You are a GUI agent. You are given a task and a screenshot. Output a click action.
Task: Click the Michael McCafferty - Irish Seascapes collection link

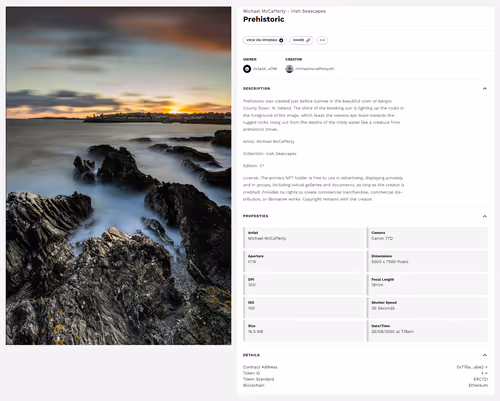click(284, 11)
